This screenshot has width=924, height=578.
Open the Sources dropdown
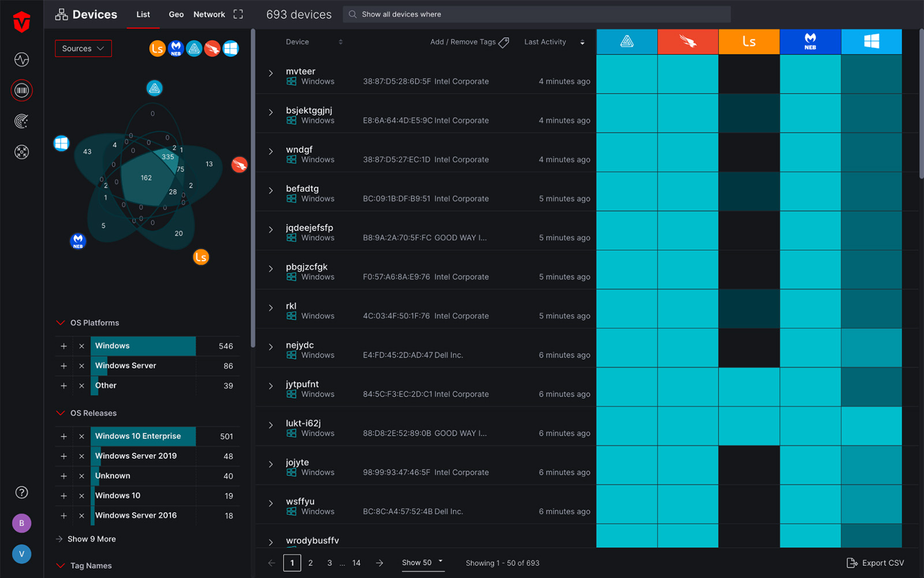point(83,49)
